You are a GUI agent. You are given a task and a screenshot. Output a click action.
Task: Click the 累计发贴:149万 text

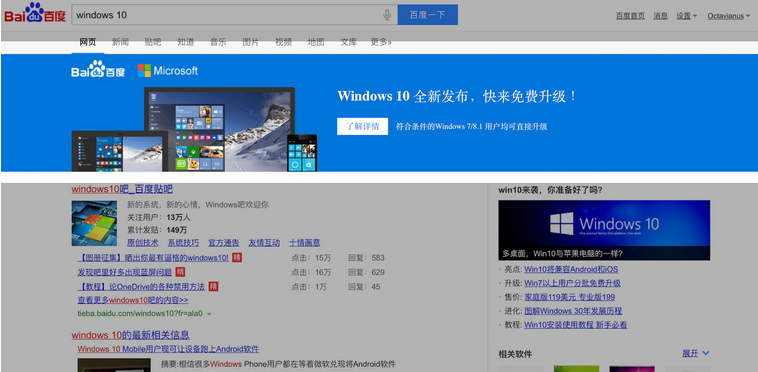(x=157, y=230)
